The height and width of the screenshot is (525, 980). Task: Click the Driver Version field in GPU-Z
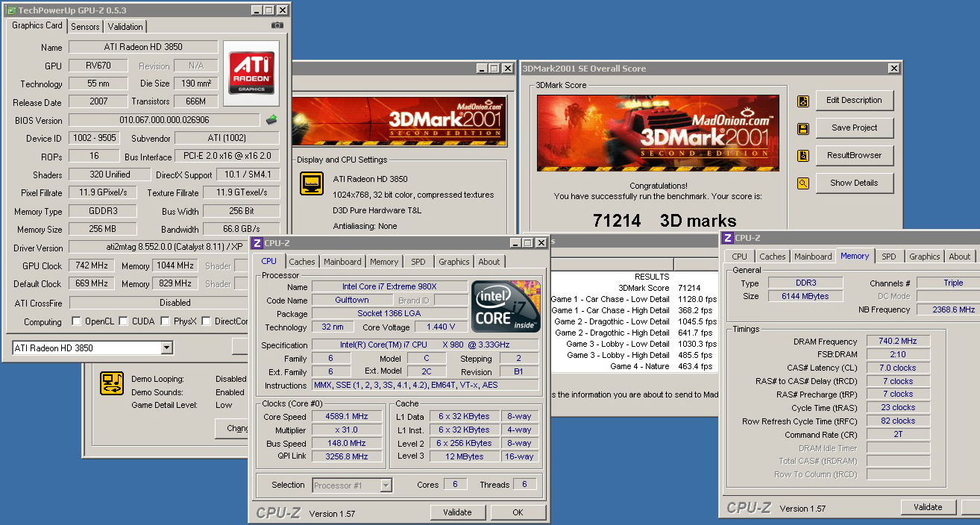[x=158, y=247]
